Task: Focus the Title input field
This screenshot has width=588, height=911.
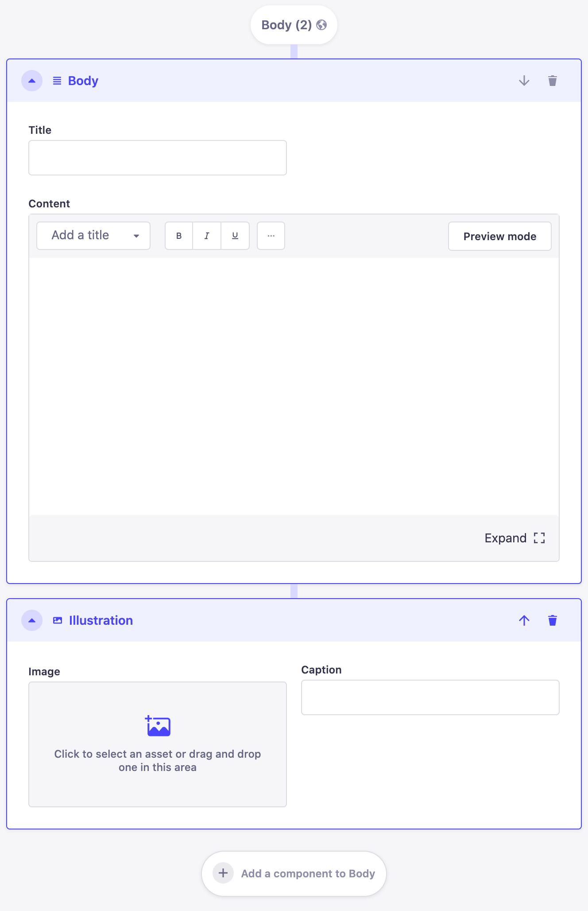Action: 158,158
